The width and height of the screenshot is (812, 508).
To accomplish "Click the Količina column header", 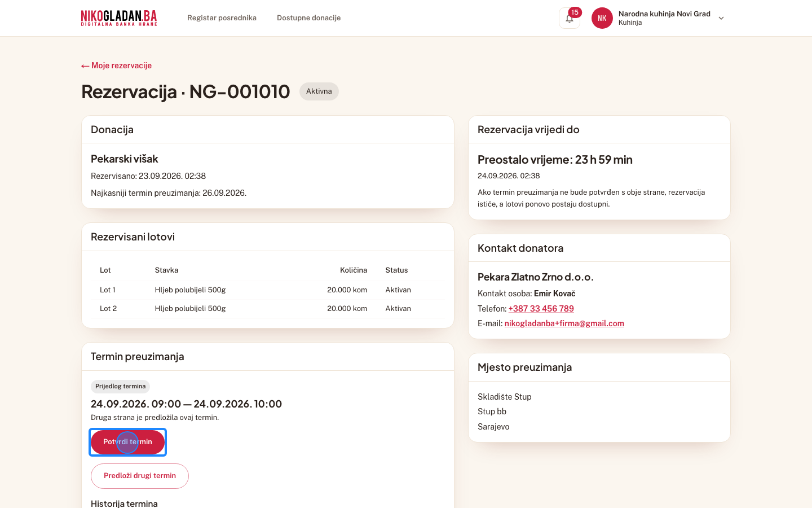I will coord(354,270).
